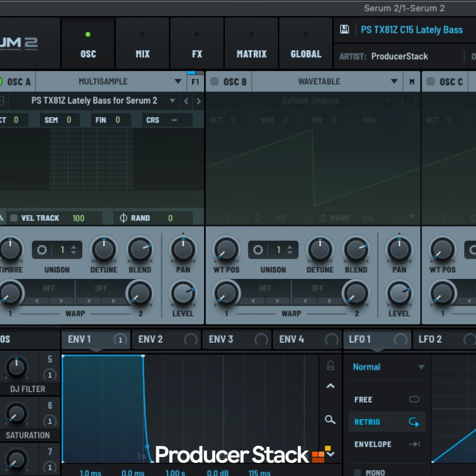Click ENV 3 modulation source circle
The height and width of the screenshot is (476, 476).
click(x=261, y=339)
